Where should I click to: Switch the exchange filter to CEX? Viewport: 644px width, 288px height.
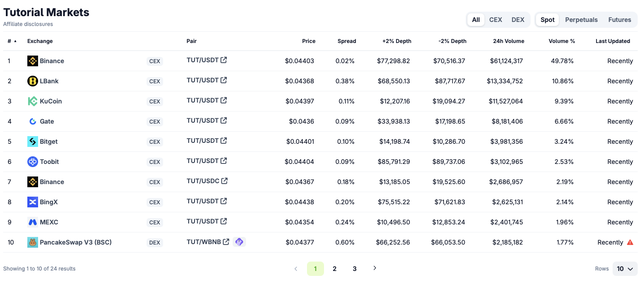[x=496, y=20]
